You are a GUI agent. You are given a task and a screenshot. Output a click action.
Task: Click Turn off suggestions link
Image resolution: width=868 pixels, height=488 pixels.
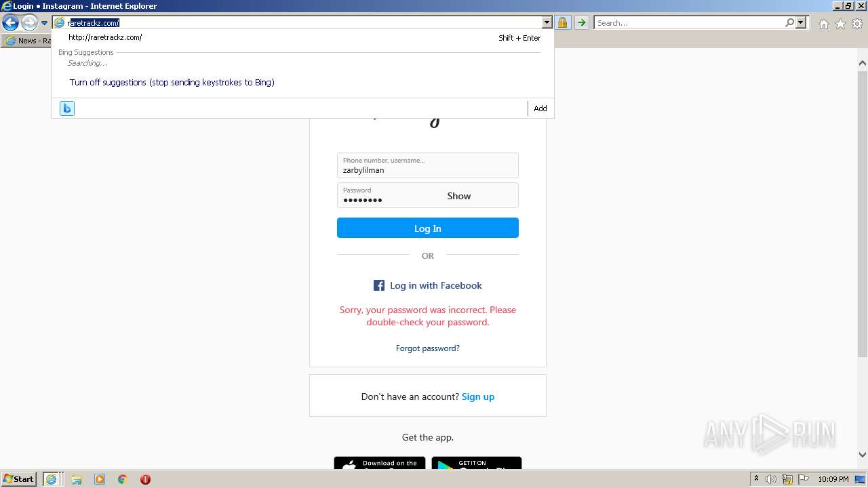coord(172,82)
